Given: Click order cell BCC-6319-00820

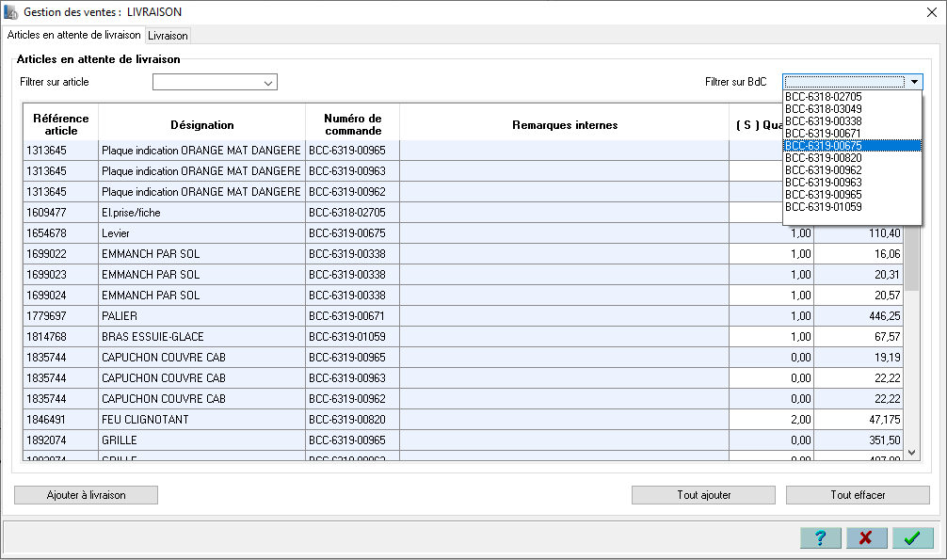Looking at the screenshot, I should (x=353, y=419).
